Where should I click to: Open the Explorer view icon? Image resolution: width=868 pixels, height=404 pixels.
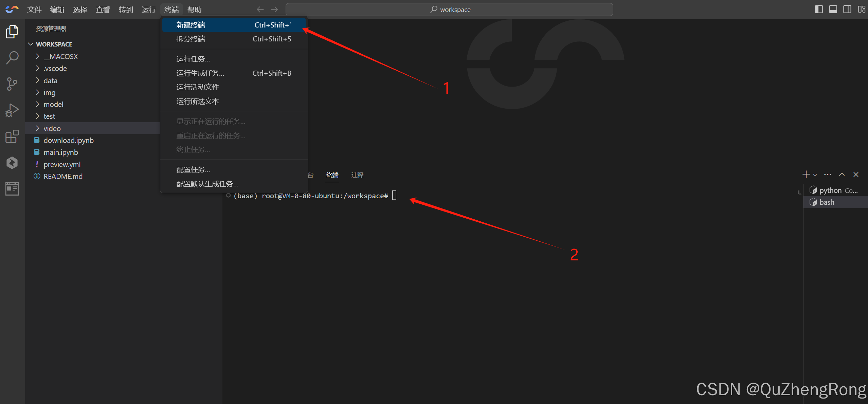point(12,32)
